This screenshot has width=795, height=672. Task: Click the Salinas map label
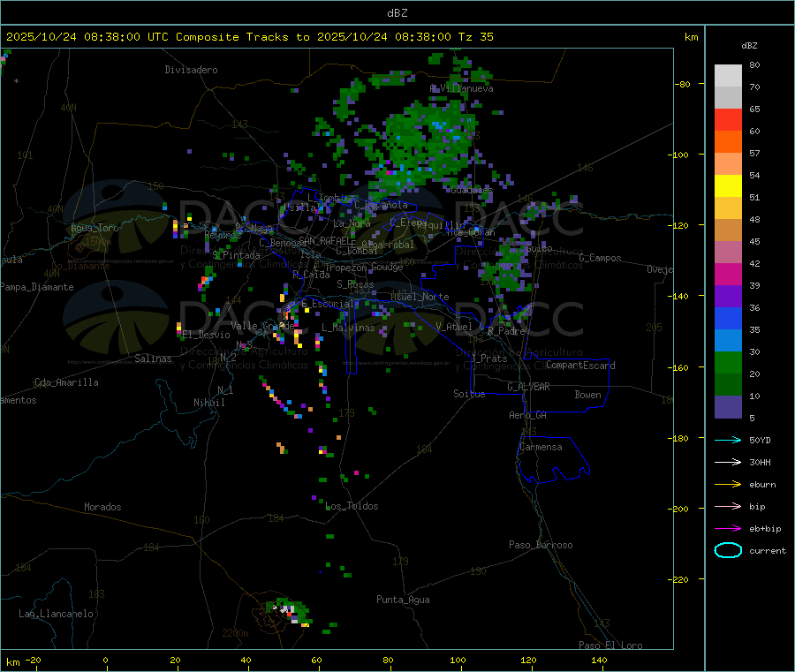(x=153, y=359)
